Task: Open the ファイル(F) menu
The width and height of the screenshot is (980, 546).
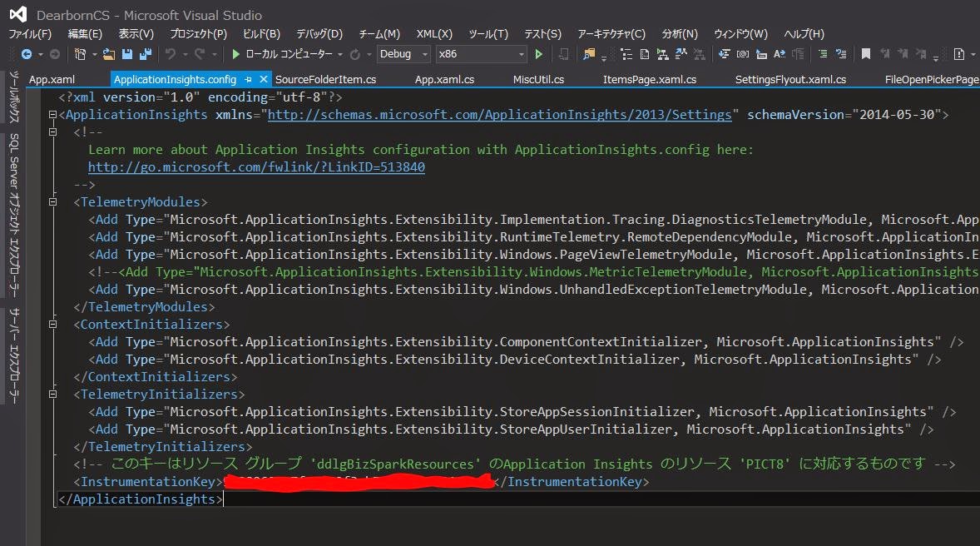Action: click(x=30, y=34)
